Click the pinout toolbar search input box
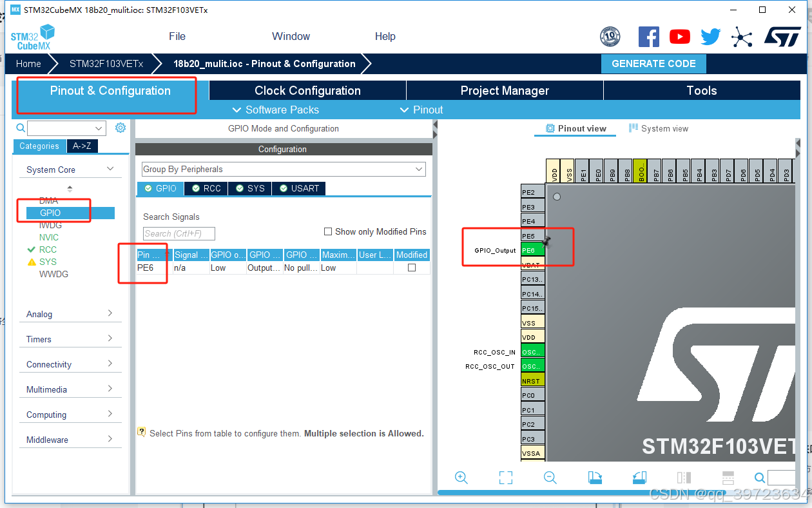812x508 pixels. (x=782, y=478)
